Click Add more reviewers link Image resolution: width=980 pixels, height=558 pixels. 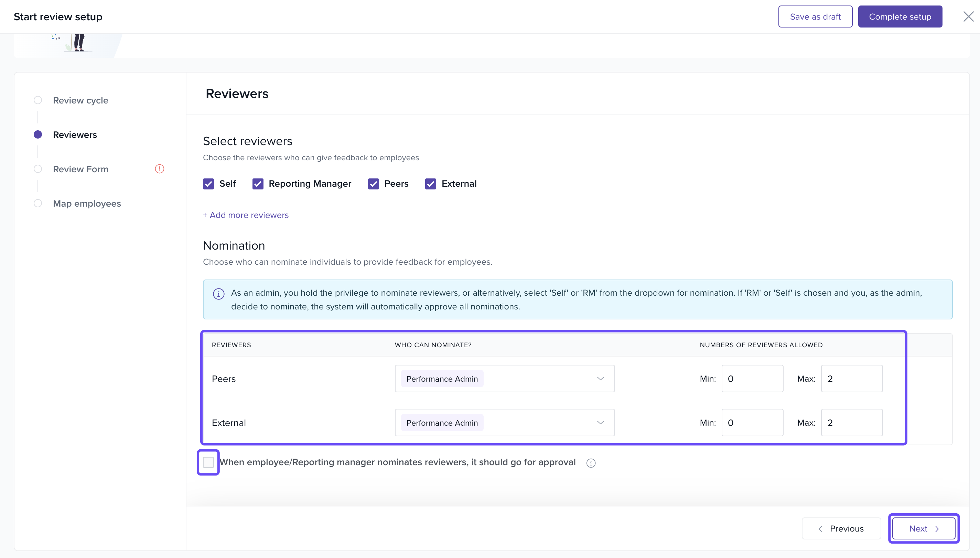[x=246, y=215]
